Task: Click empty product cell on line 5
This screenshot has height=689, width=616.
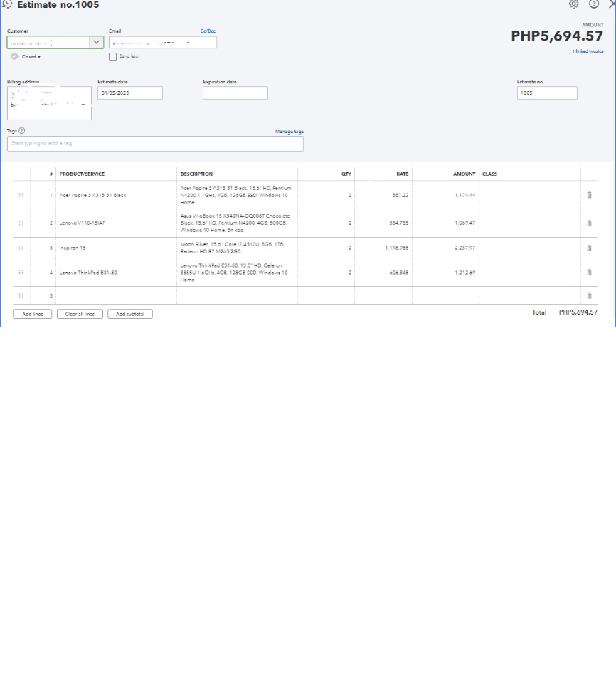Action: [116, 295]
